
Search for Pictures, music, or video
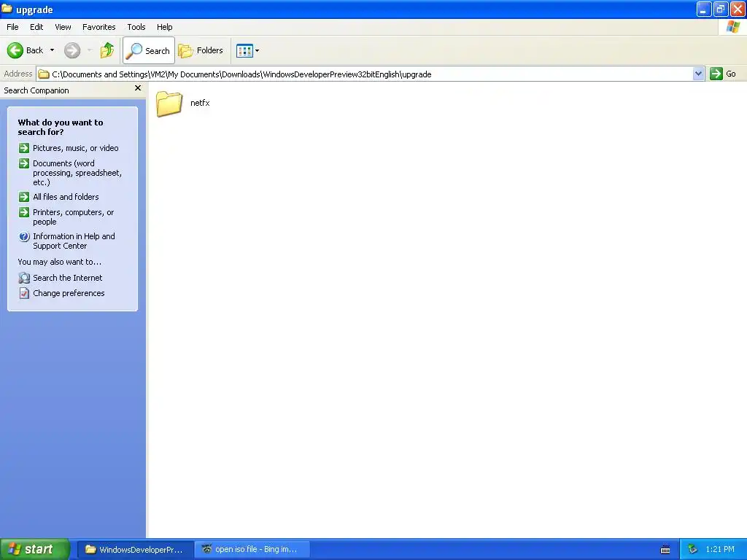[x=75, y=148]
